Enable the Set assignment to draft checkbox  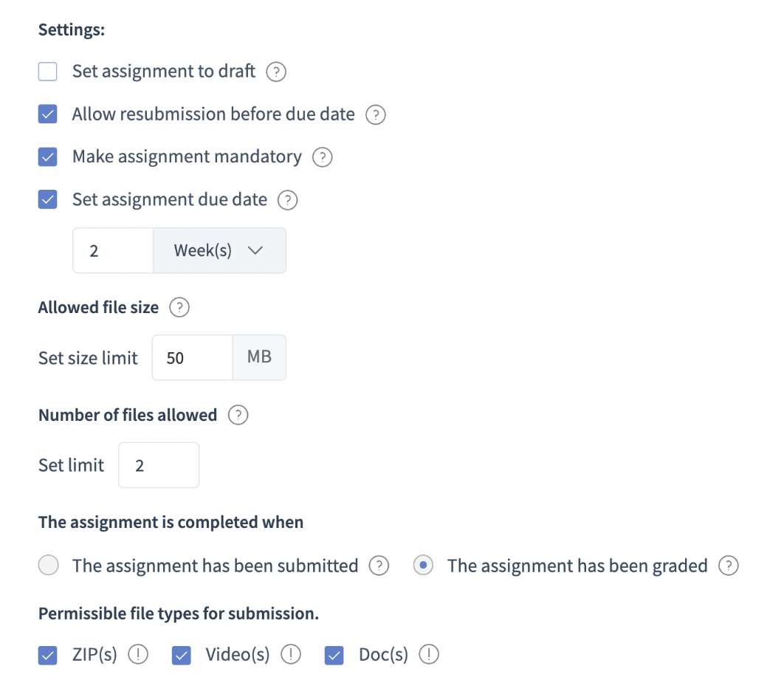[x=47, y=72]
